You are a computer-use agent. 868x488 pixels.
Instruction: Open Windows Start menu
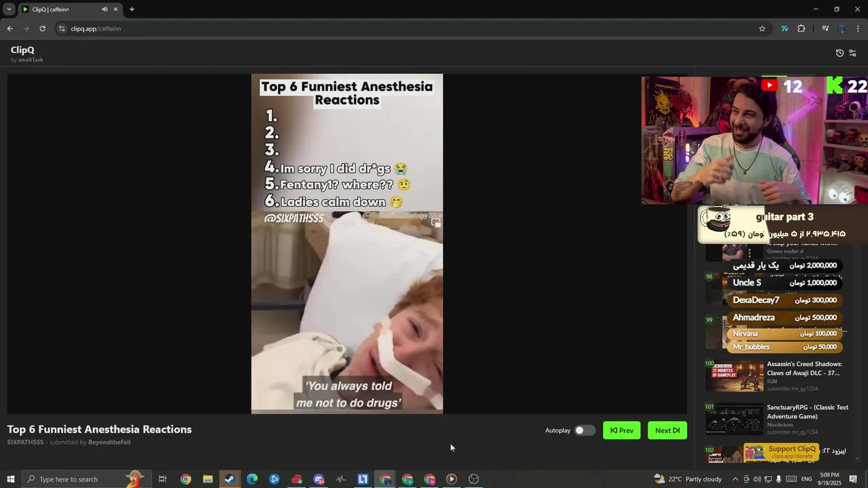point(10,479)
